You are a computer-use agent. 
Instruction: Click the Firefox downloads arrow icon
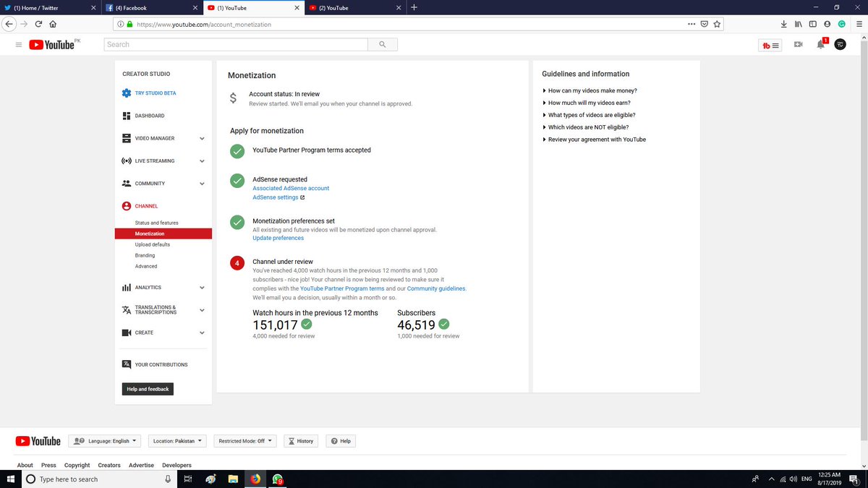point(784,23)
